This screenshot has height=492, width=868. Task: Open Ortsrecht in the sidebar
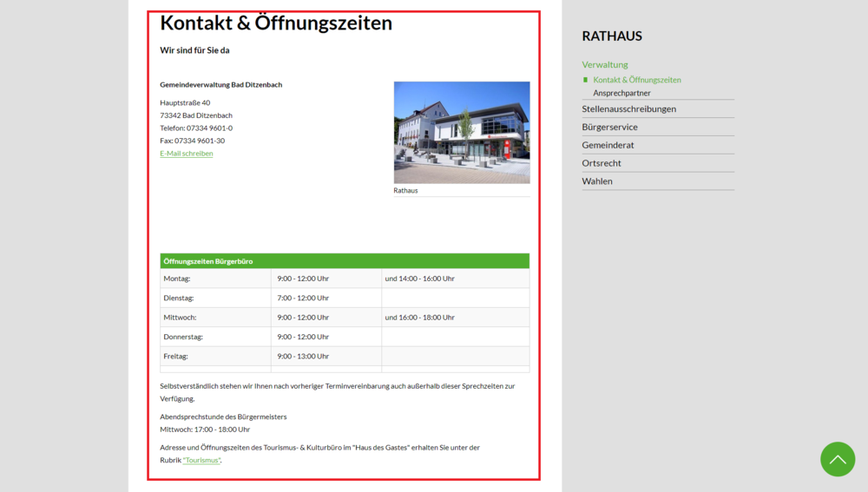[x=602, y=163]
